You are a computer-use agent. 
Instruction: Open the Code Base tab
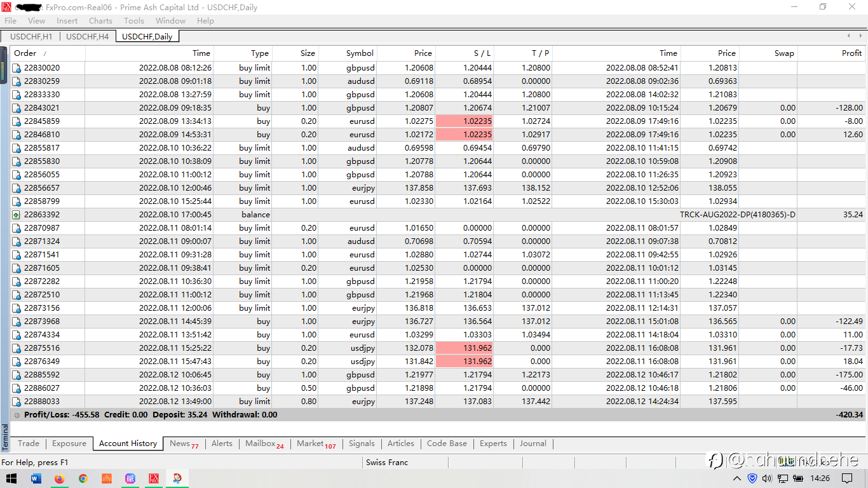[x=447, y=444]
